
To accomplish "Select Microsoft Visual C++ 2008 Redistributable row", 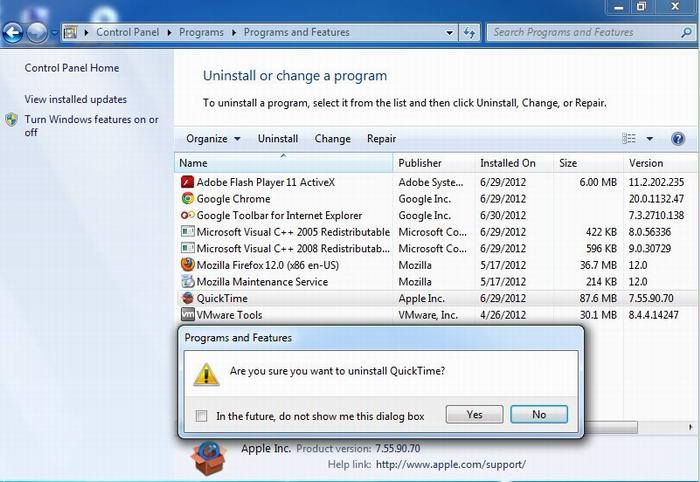I will click(x=437, y=248).
